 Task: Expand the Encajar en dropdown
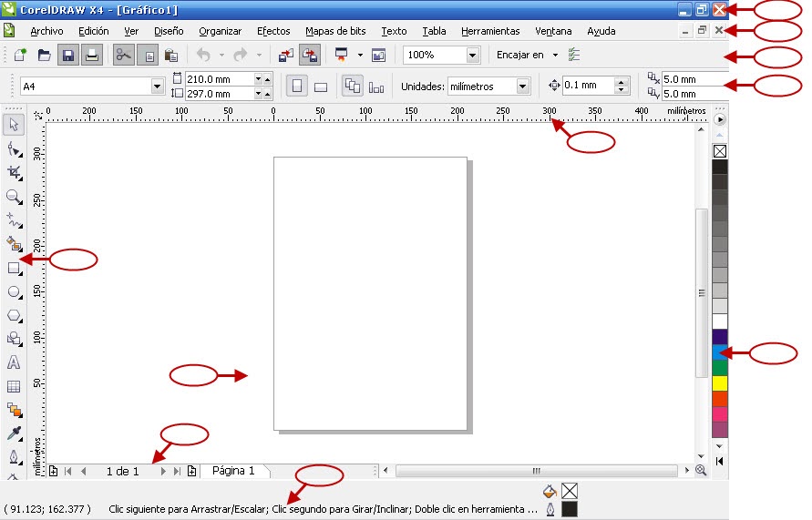pos(555,55)
